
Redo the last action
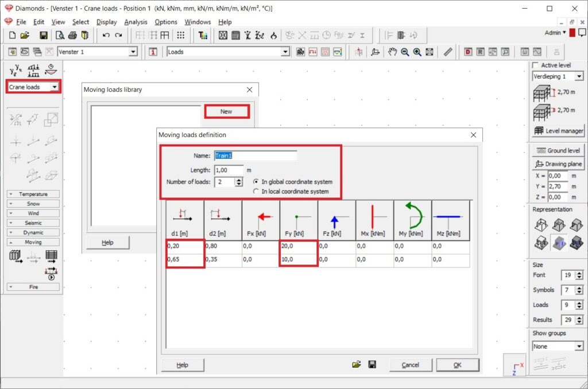(118, 35)
